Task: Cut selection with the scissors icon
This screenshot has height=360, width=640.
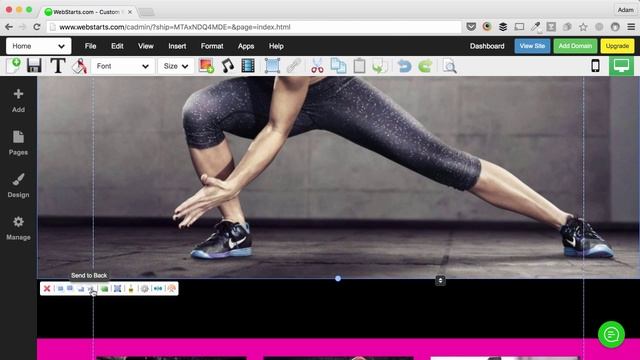Action: tap(317, 66)
